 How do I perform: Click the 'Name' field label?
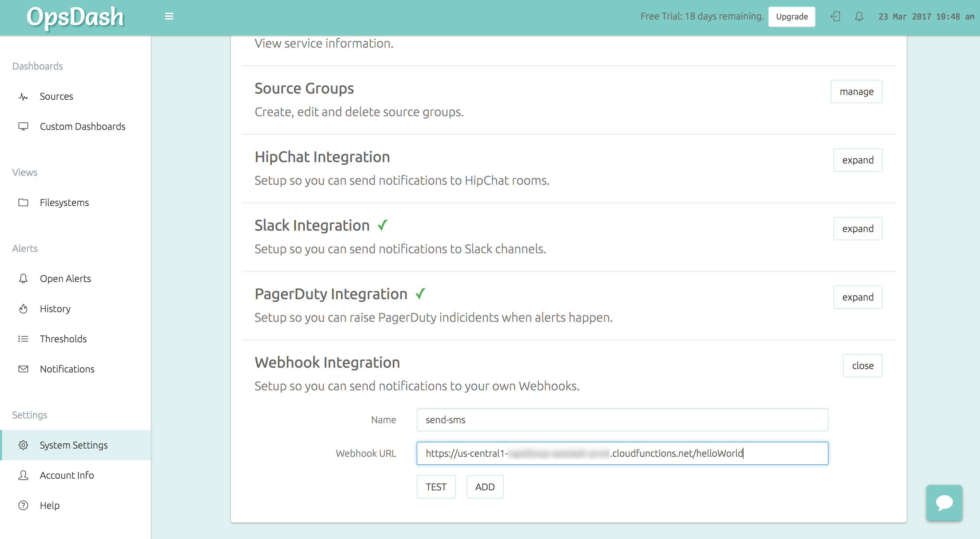[x=383, y=419]
